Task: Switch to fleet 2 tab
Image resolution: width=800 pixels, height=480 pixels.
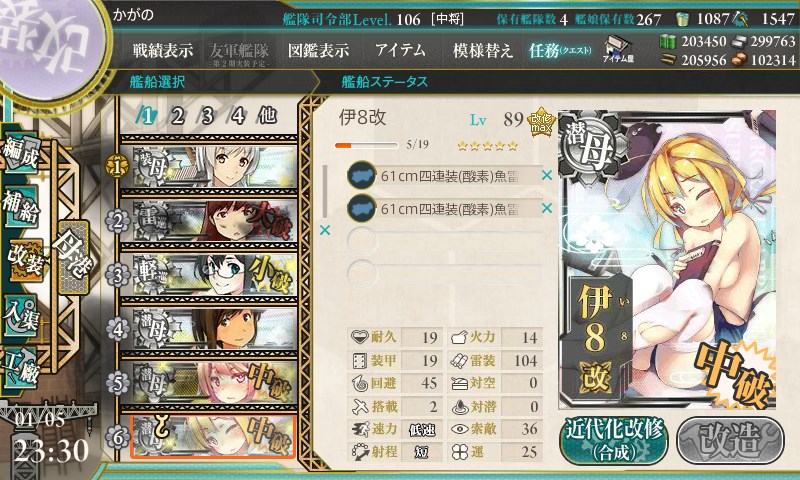Action: tap(178, 116)
